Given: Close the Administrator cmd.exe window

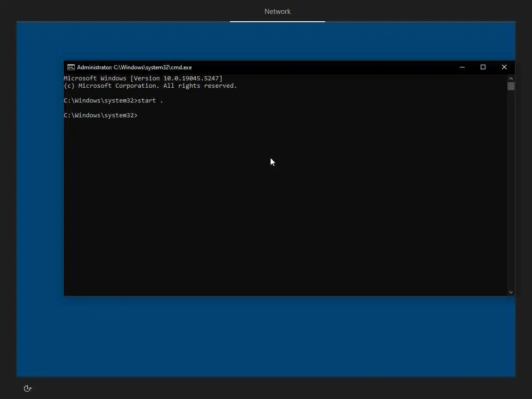Looking at the screenshot, I should (504, 67).
